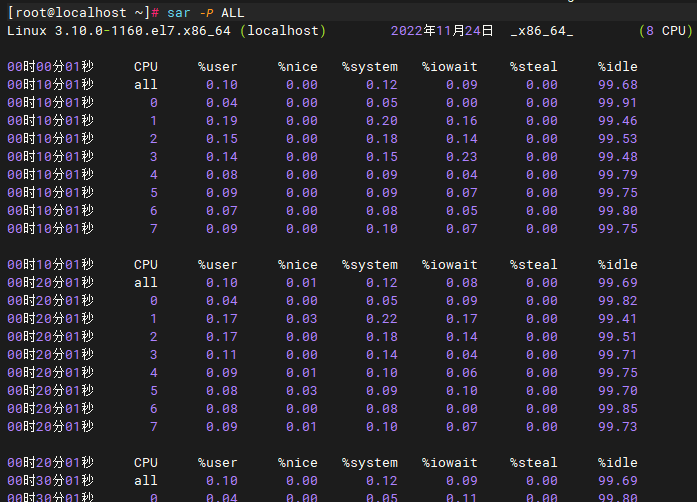Click the 0.23 iowait value of CPU 3

pos(462,157)
